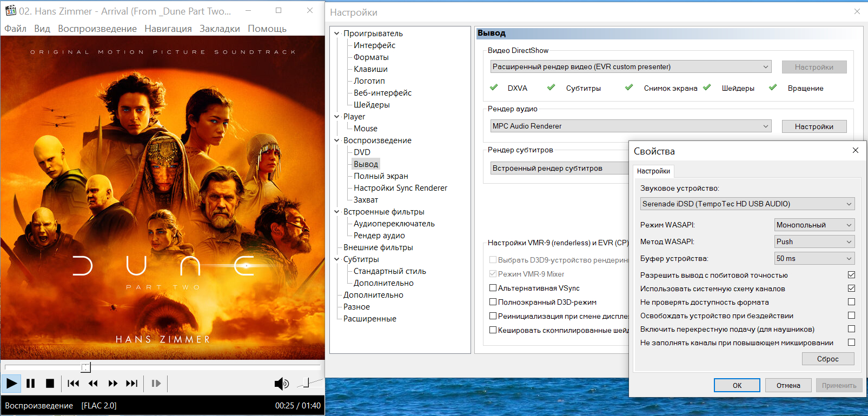Stop playback with the square icon
The height and width of the screenshot is (416, 868).
(x=50, y=384)
